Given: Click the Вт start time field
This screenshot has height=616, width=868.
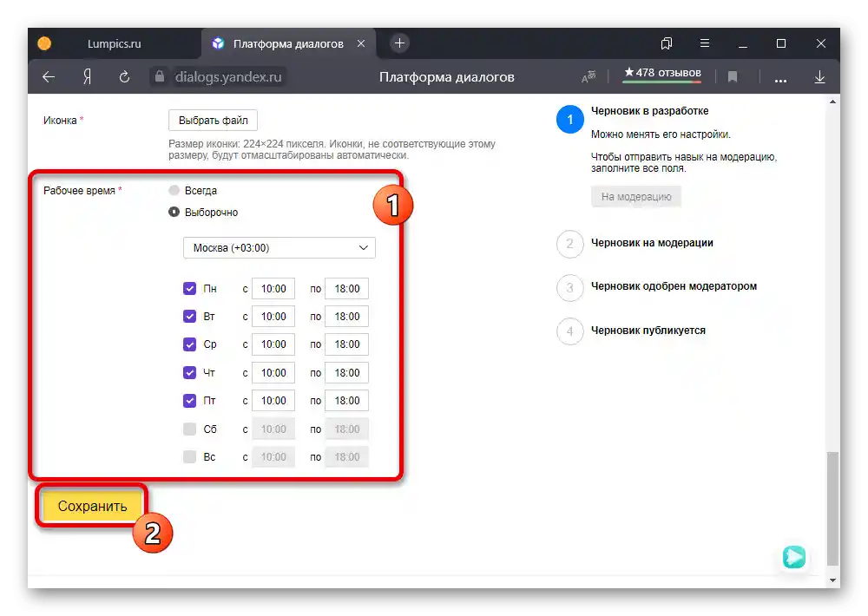Looking at the screenshot, I should [273, 316].
